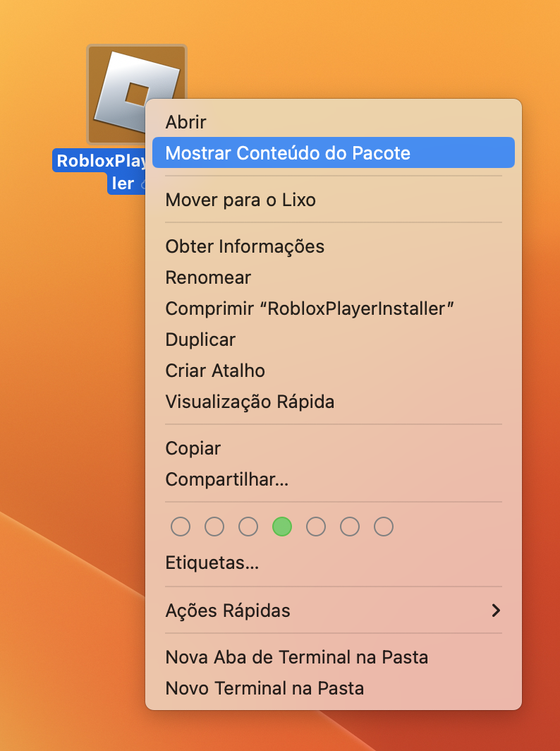Pick the second tag color circle
The image size is (560, 751).
click(214, 527)
